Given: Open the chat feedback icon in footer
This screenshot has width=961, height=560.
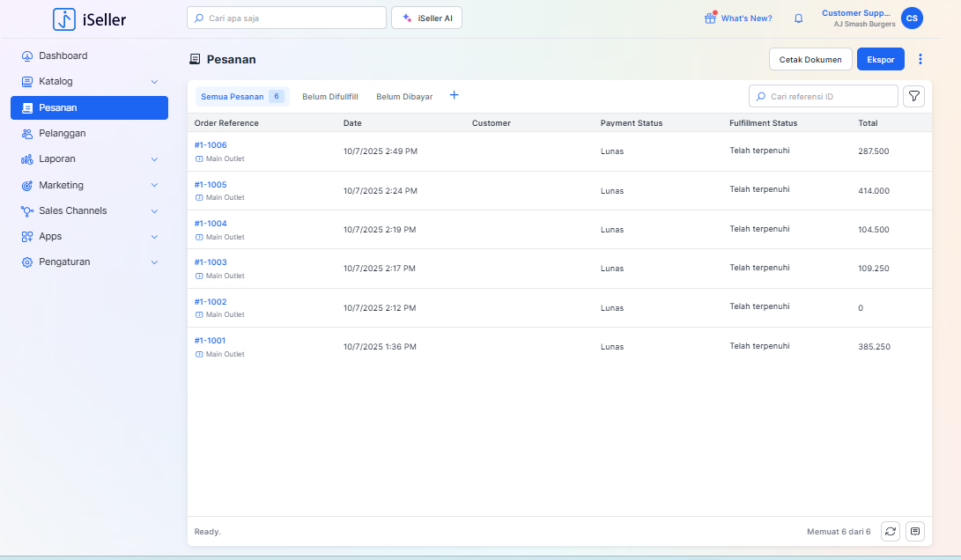Looking at the screenshot, I should [915, 531].
